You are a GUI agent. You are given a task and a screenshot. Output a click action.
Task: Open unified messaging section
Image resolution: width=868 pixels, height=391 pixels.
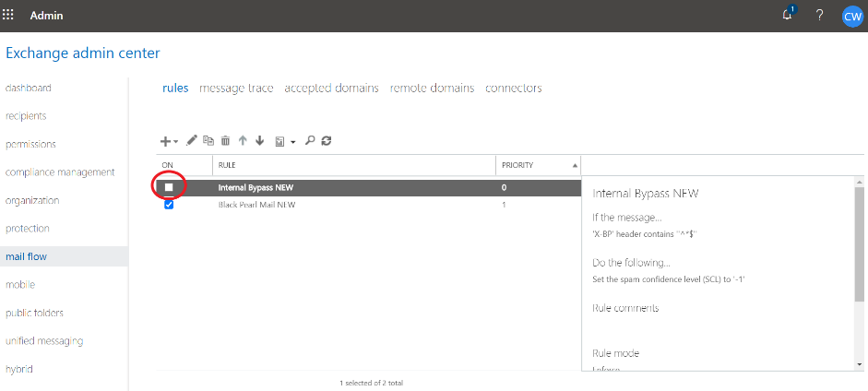44,340
